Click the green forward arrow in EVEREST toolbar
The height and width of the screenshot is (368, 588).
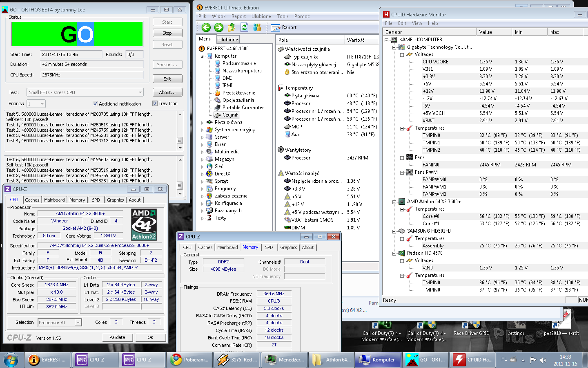219,27
